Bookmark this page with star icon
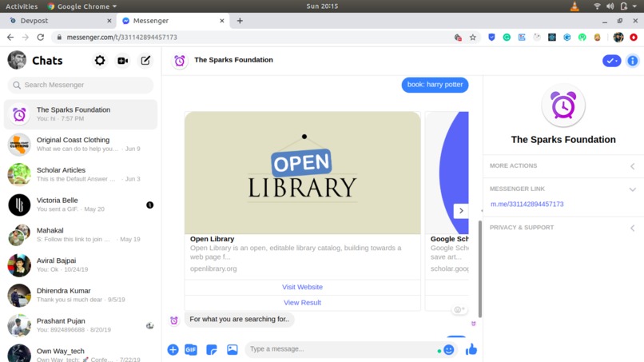Screen dimensions: 644x362 473,38
